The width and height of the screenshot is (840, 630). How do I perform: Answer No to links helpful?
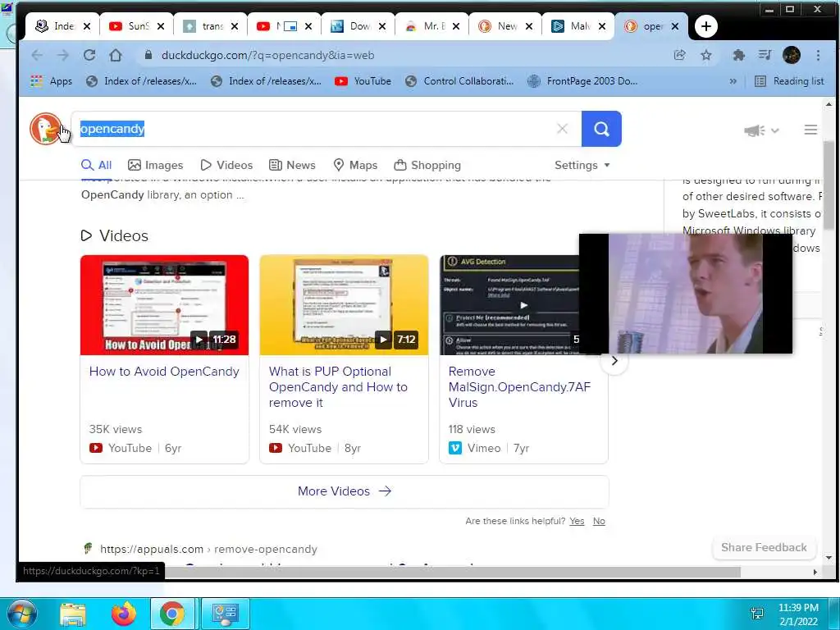599,521
